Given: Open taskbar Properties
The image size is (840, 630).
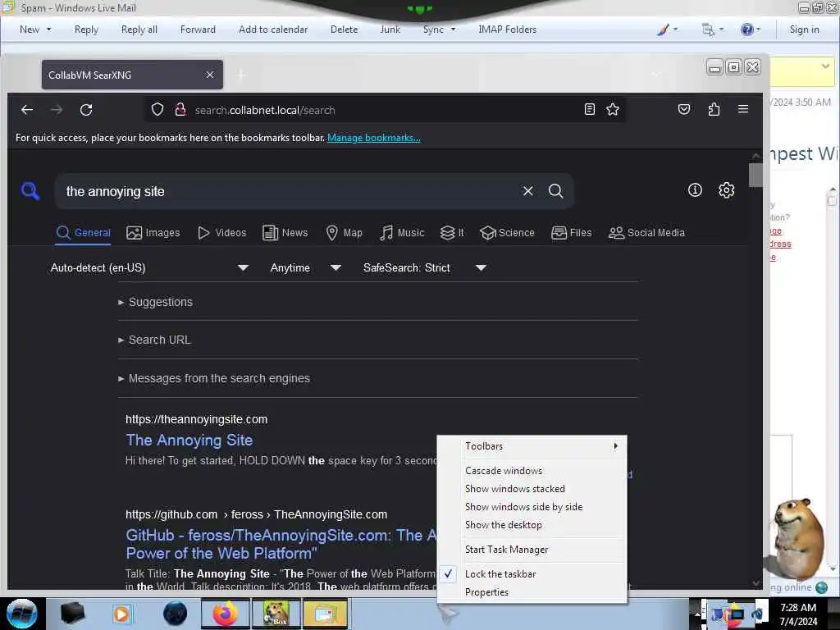Looking at the screenshot, I should coord(532,592).
